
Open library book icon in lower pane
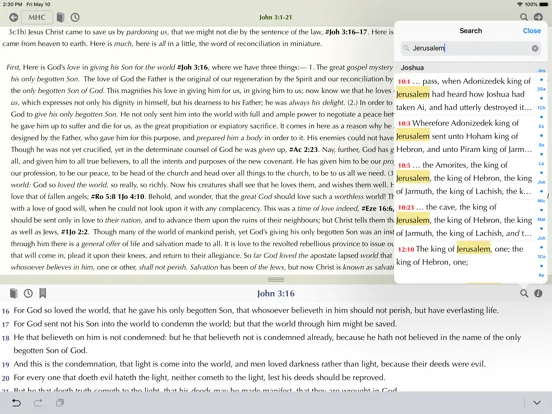pos(13,293)
